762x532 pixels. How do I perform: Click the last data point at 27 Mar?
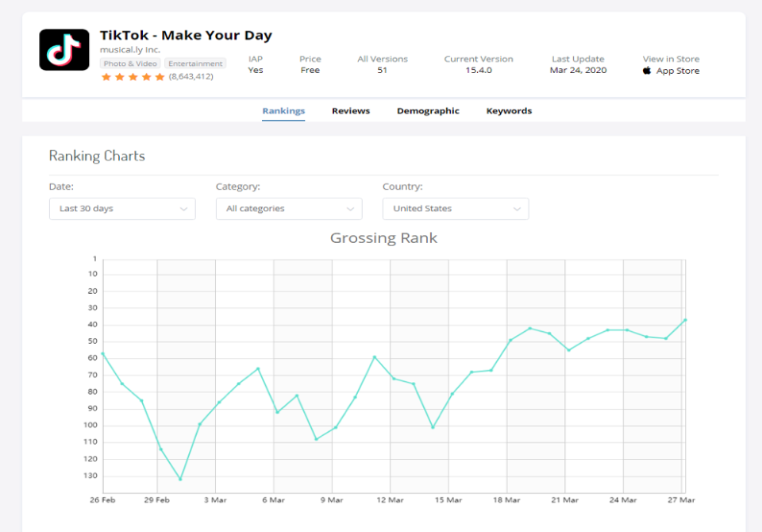click(685, 320)
